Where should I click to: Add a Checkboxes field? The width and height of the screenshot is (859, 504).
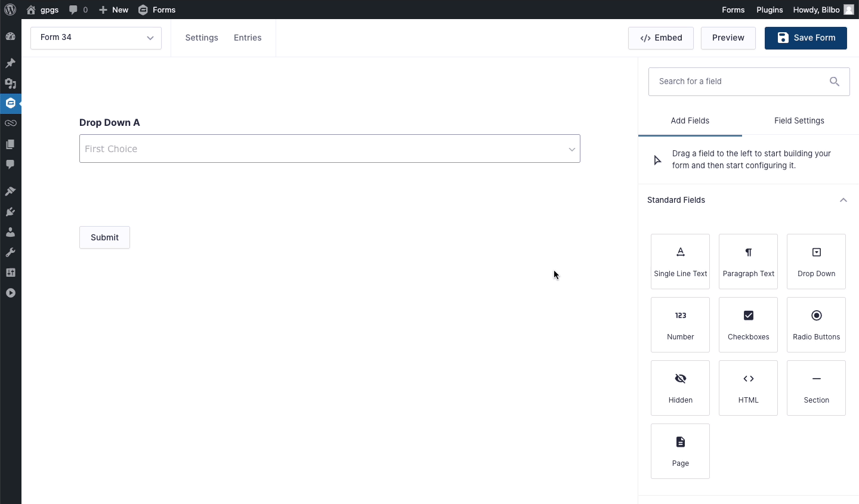[x=749, y=325]
